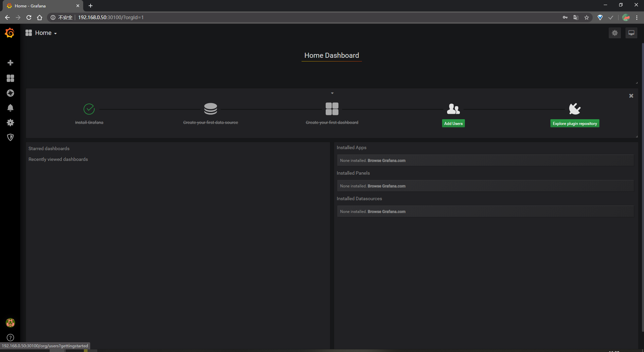The image size is (644, 352).
Task: Open a new browser tab
Action: (91, 6)
